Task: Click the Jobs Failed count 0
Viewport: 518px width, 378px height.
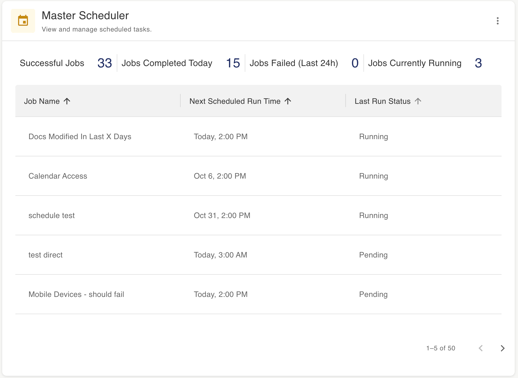Action: (355, 63)
